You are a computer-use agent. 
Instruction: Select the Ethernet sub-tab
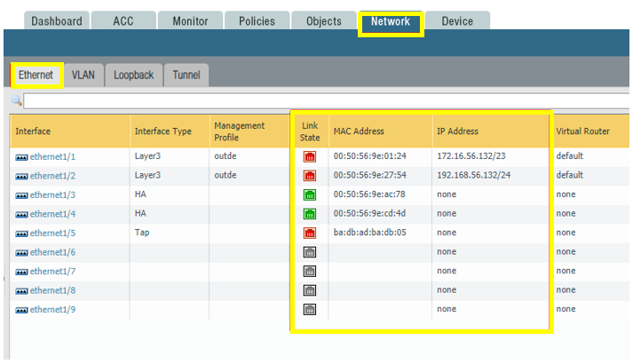pos(36,75)
